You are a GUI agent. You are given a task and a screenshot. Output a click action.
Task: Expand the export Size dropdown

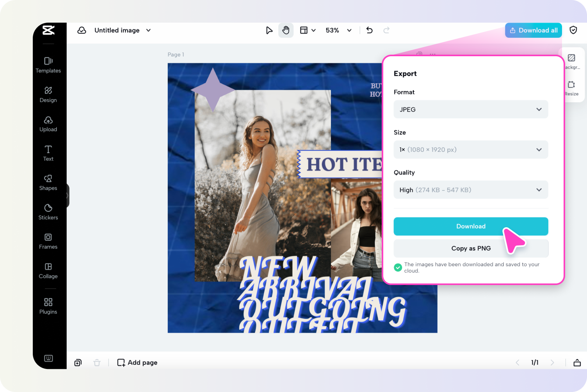point(471,150)
